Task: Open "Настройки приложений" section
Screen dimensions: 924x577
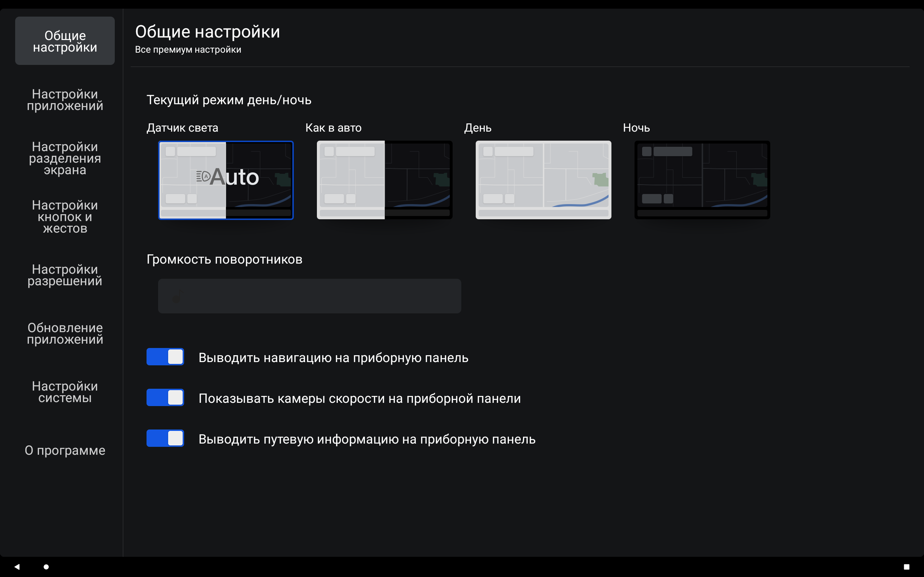Action: [65, 100]
